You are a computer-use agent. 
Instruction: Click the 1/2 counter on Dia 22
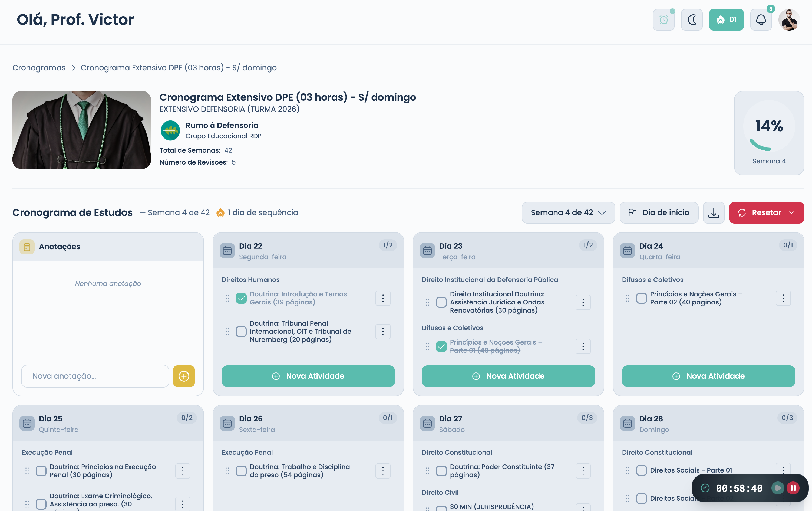[x=388, y=245]
